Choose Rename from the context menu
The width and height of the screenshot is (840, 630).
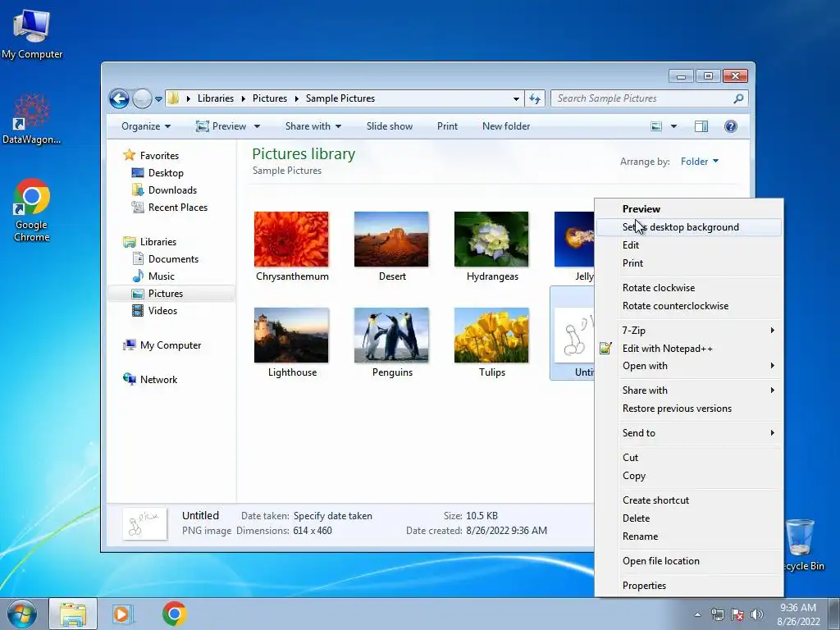coord(689,536)
